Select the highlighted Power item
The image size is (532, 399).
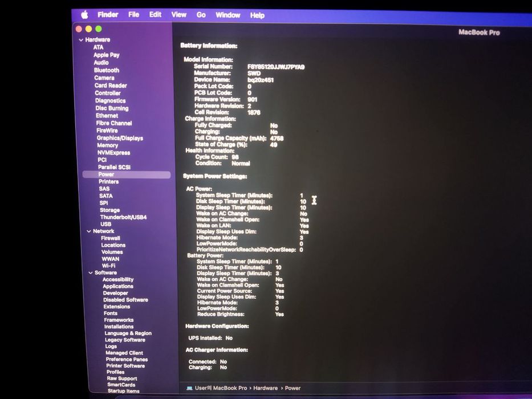[126, 174]
